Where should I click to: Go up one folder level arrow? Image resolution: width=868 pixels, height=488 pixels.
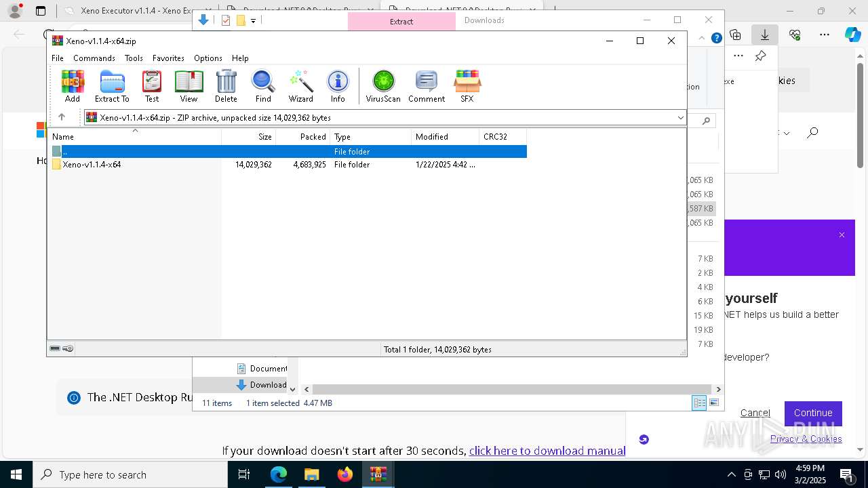click(x=62, y=117)
